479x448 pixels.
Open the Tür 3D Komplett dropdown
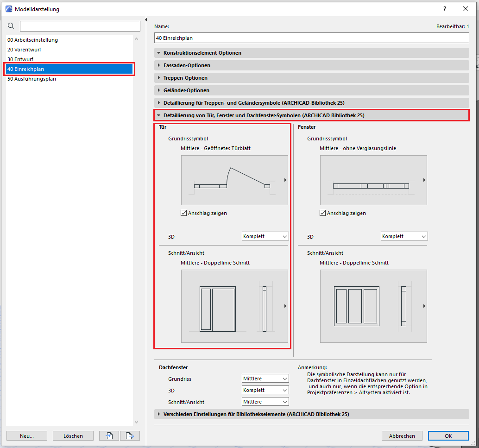tap(265, 236)
